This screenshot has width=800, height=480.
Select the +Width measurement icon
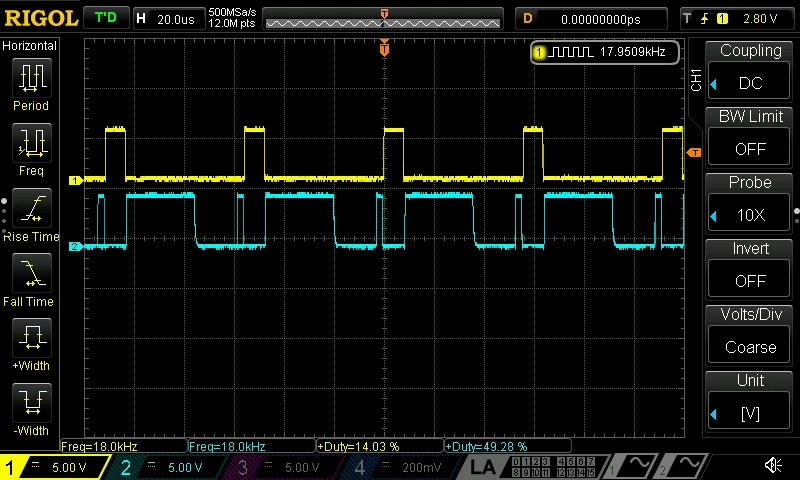(x=32, y=338)
